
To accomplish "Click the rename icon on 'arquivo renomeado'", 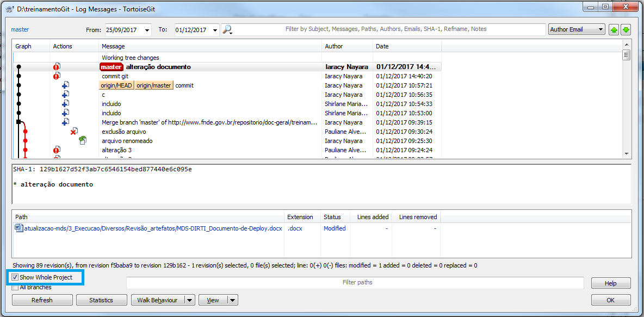I will (82, 141).
